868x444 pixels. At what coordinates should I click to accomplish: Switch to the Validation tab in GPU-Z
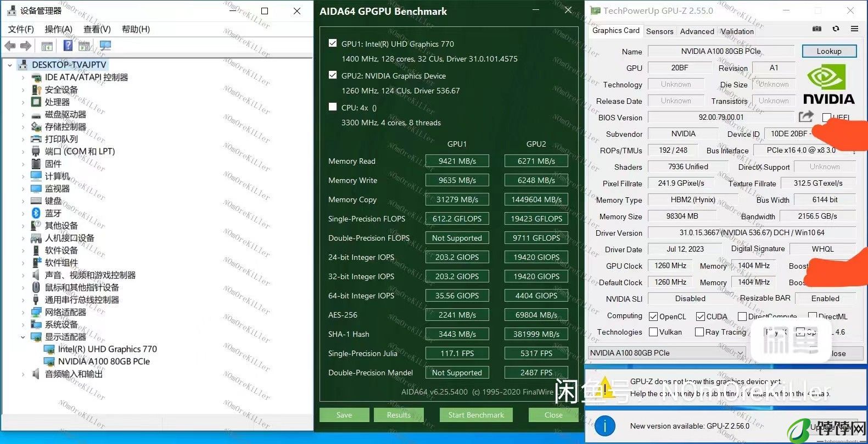pyautogui.click(x=737, y=31)
